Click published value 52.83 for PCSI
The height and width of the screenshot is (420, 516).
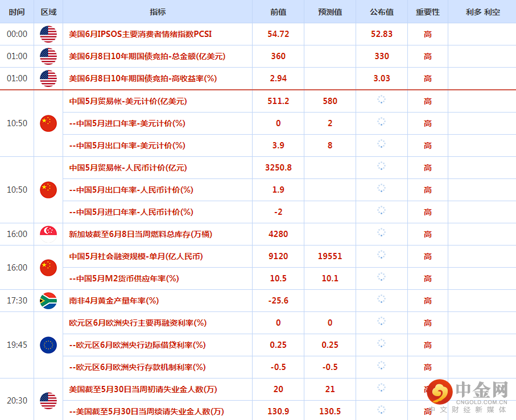pyautogui.click(x=382, y=34)
